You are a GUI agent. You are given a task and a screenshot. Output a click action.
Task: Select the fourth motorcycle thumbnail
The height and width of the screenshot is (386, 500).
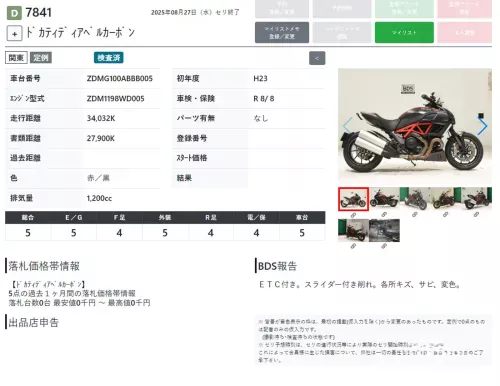(x=445, y=199)
